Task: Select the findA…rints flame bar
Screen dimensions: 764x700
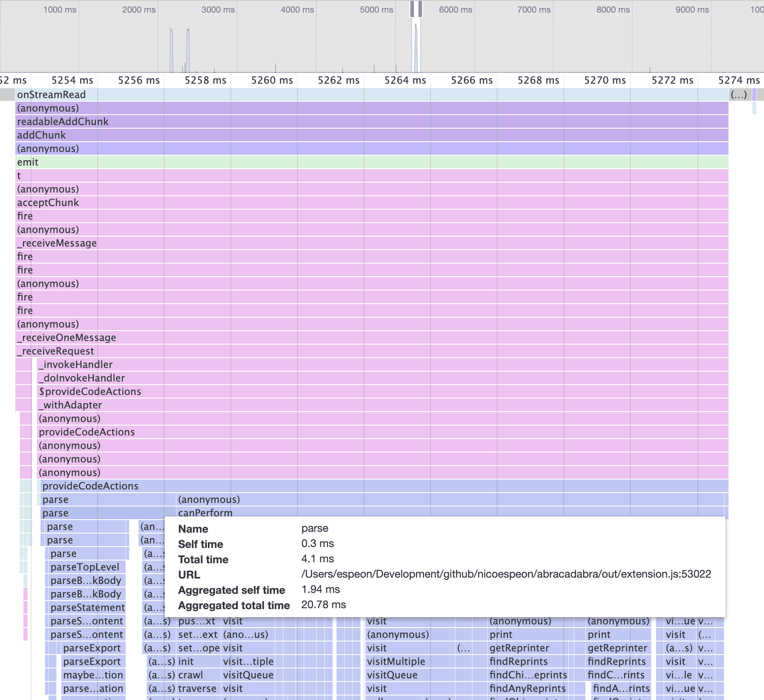Action: point(621,688)
